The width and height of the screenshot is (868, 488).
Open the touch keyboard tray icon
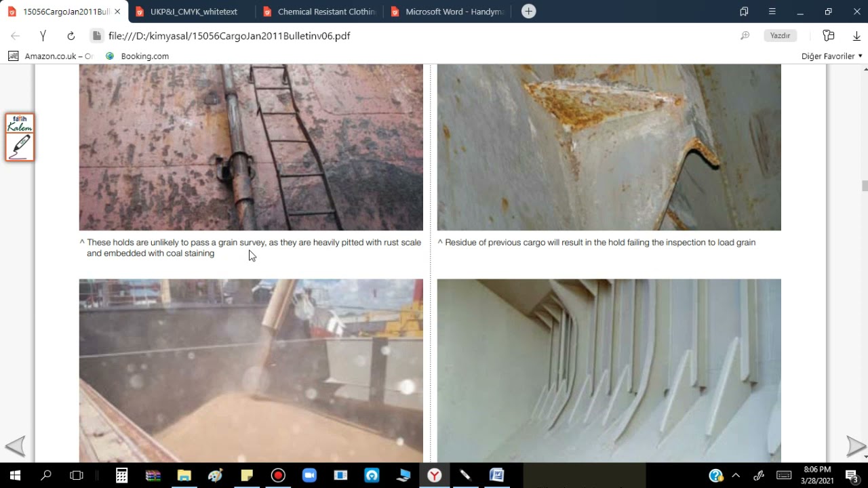[783, 475]
